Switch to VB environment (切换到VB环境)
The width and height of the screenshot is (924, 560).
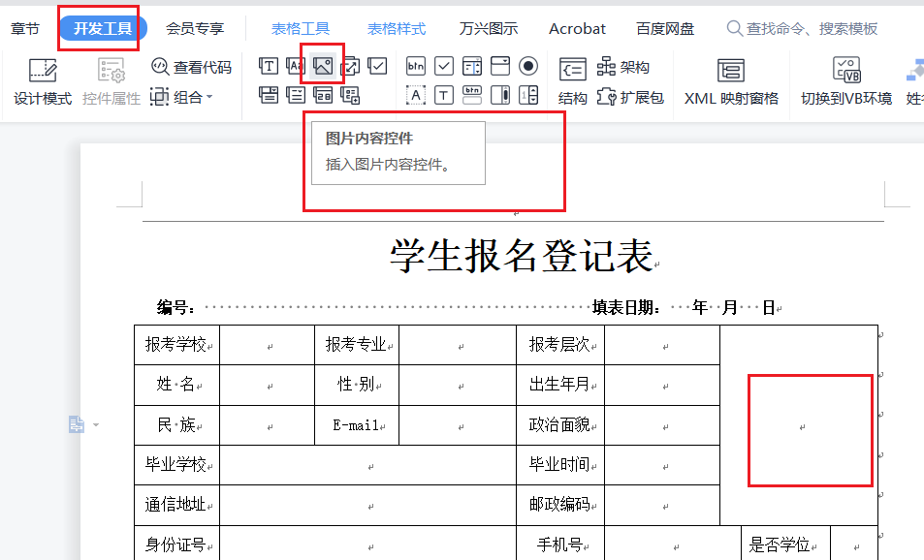point(845,81)
